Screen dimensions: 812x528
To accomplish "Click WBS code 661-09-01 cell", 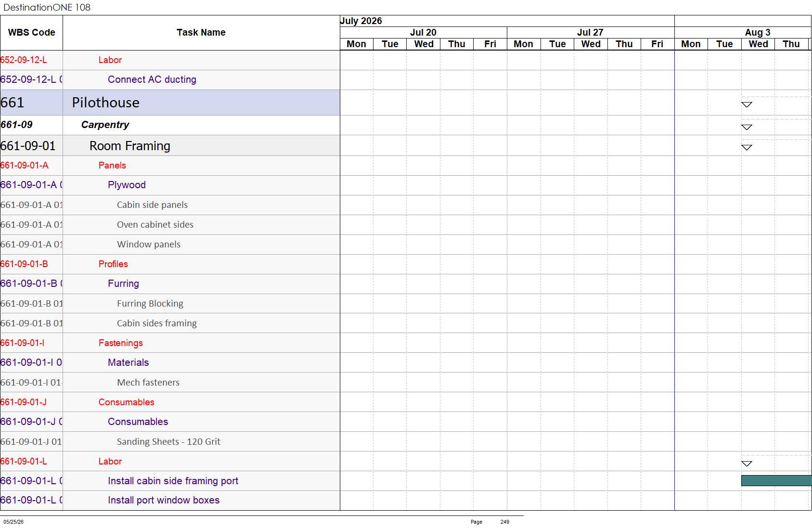I will click(x=31, y=145).
